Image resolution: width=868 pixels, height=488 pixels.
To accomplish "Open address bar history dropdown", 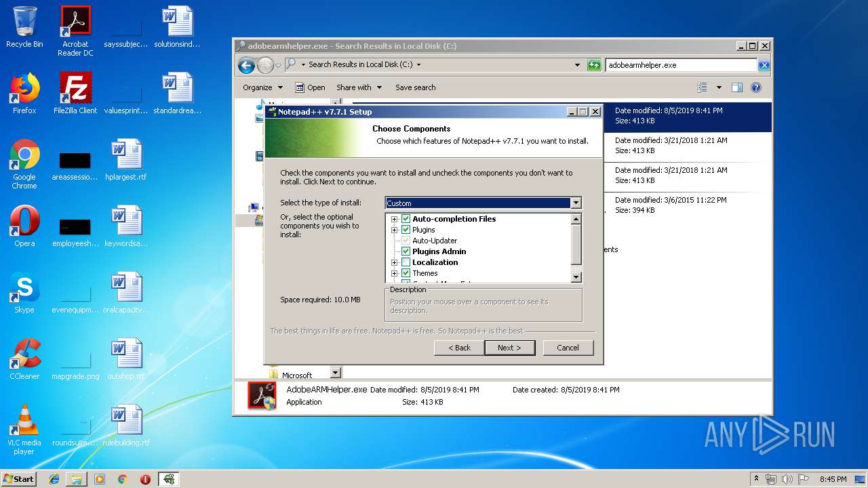I will coord(577,65).
